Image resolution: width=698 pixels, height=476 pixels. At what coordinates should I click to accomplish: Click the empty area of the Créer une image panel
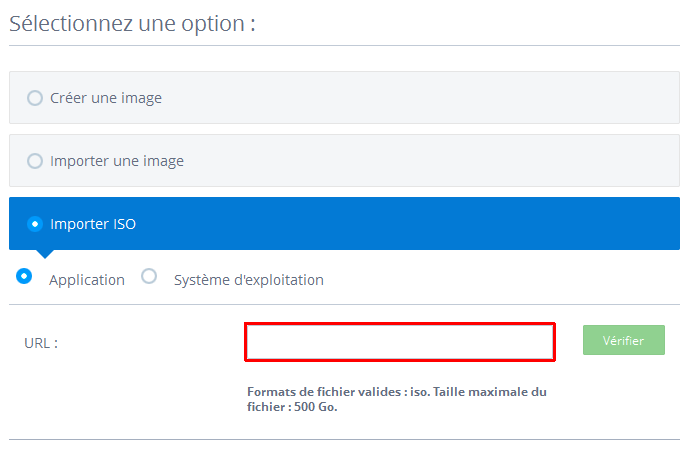(423, 98)
